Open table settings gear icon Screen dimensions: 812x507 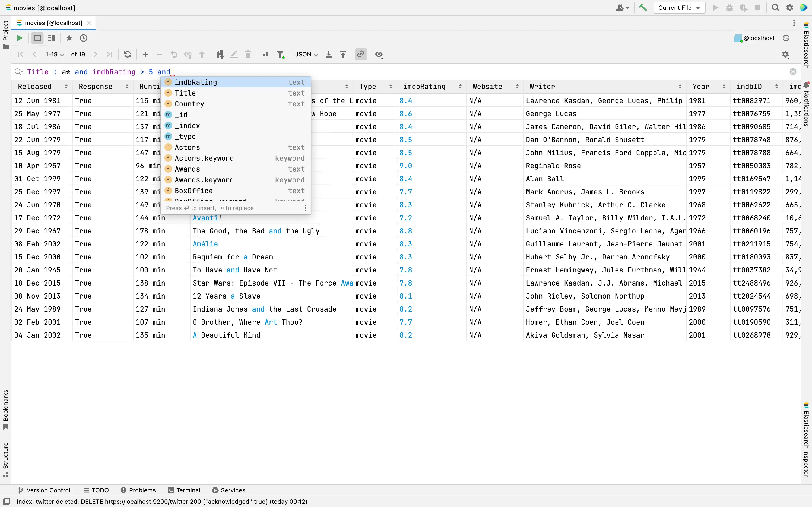(x=785, y=54)
